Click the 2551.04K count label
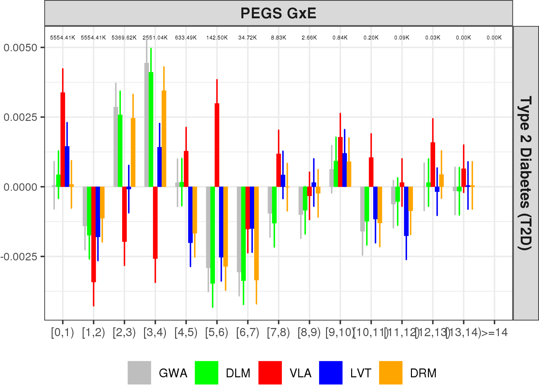 155,38
